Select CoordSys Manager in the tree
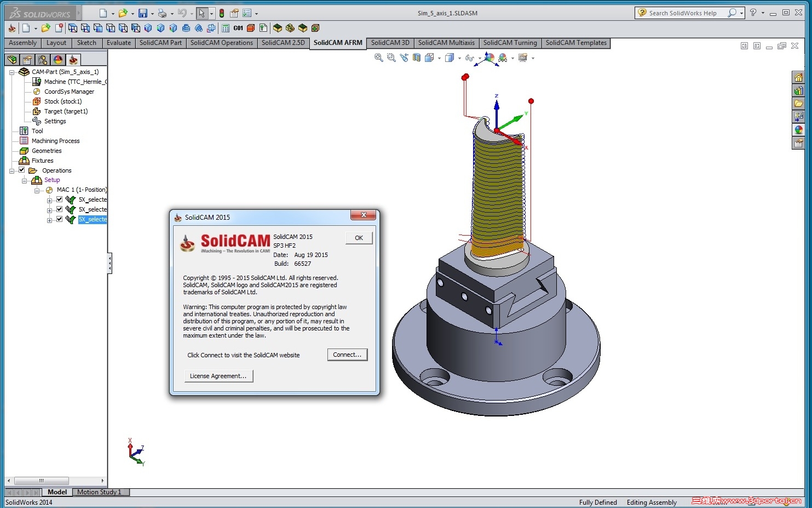 point(69,92)
